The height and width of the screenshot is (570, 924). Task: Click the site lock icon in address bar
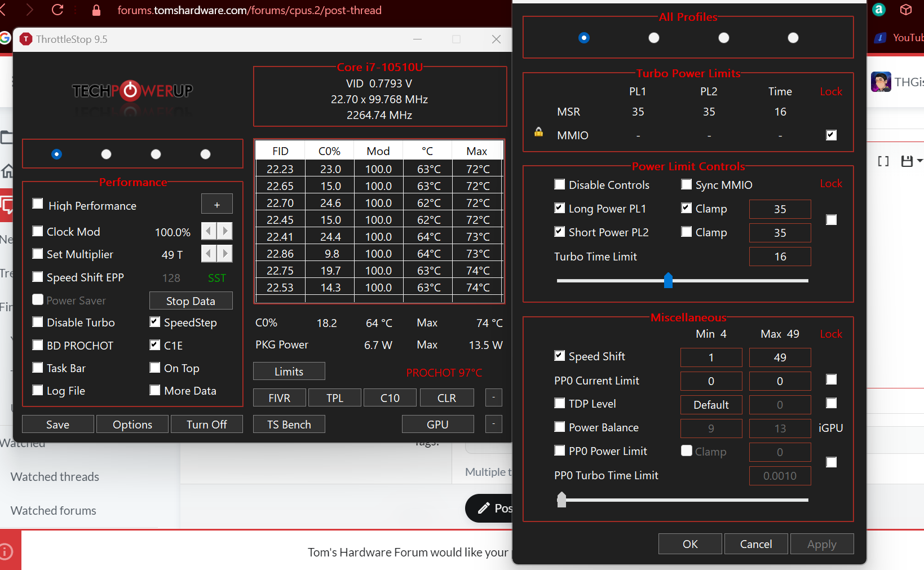pos(96,10)
